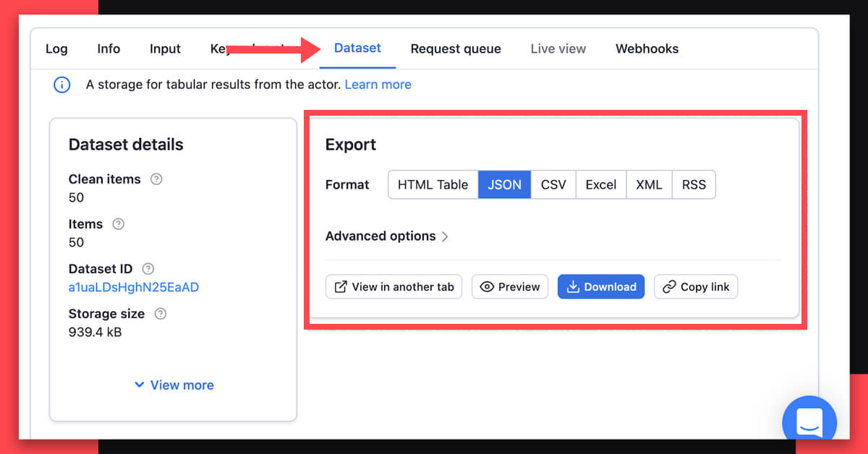
Task: Open dataset ID a1uaLDsHghN25EaAD link
Action: point(134,287)
